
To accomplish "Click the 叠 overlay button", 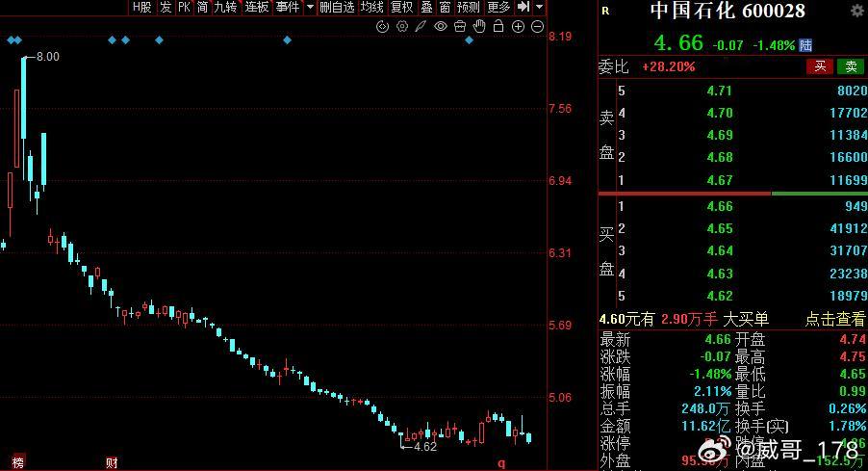I will pos(427,7).
